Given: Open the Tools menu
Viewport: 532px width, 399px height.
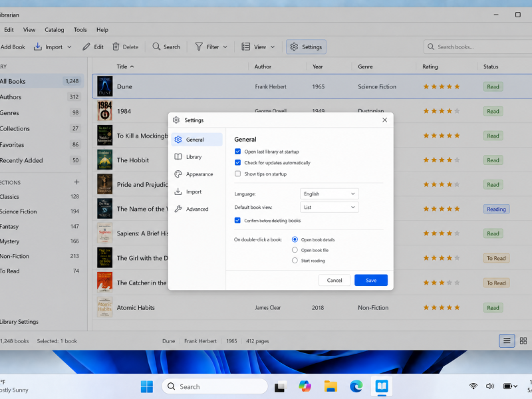Looking at the screenshot, I should (80, 30).
